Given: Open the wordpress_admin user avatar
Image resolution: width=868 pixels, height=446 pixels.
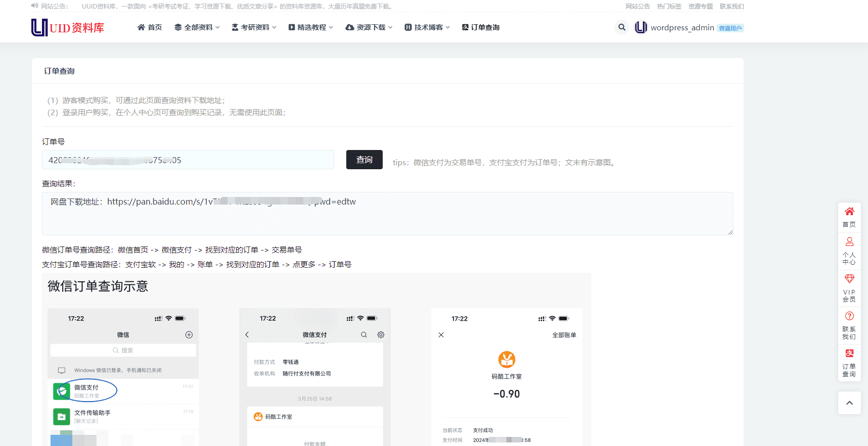Looking at the screenshot, I should (641, 27).
